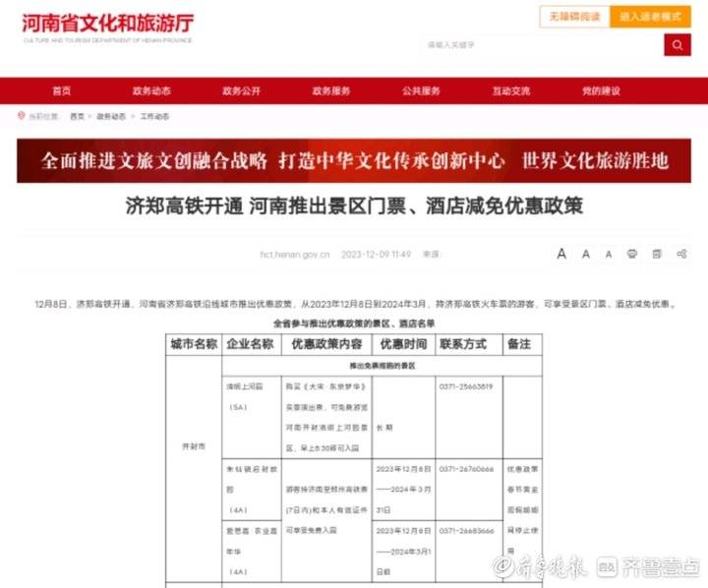This screenshot has height=588, width=708.
Task: Click the 企业名称 table header
Action: click(x=250, y=344)
